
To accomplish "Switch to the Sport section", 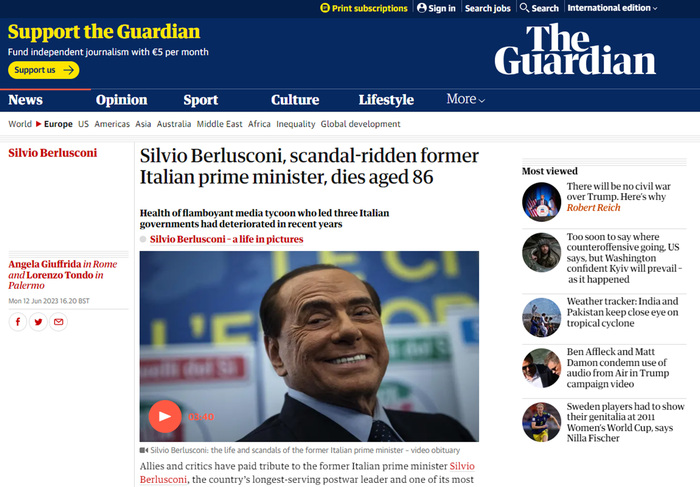I will (x=200, y=100).
